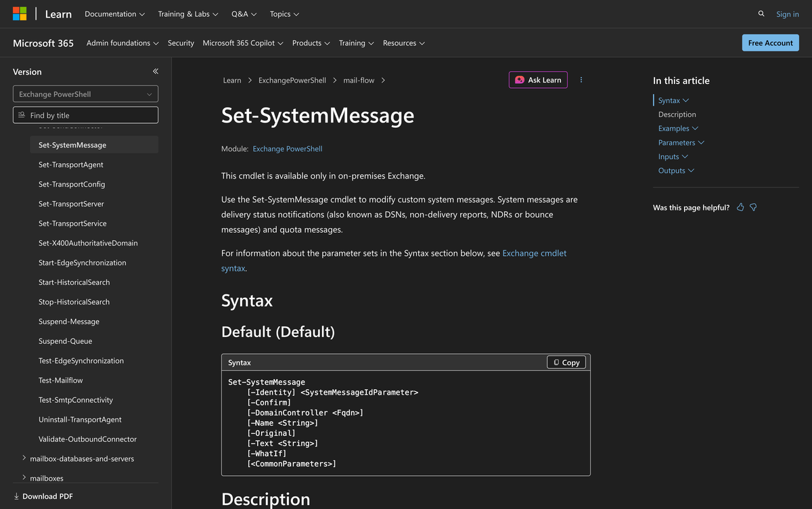Click the Free Account button
Screen dimensions: 812x509
770,43
